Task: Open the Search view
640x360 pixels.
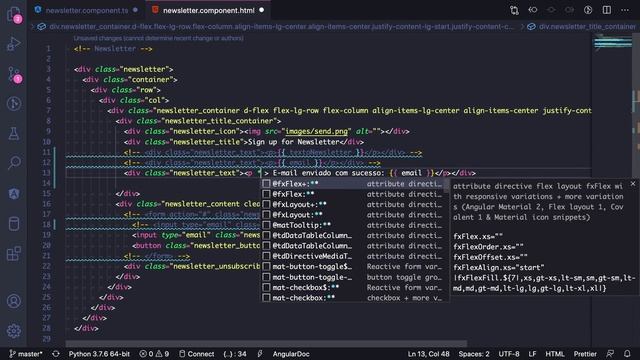Action: click(13, 163)
